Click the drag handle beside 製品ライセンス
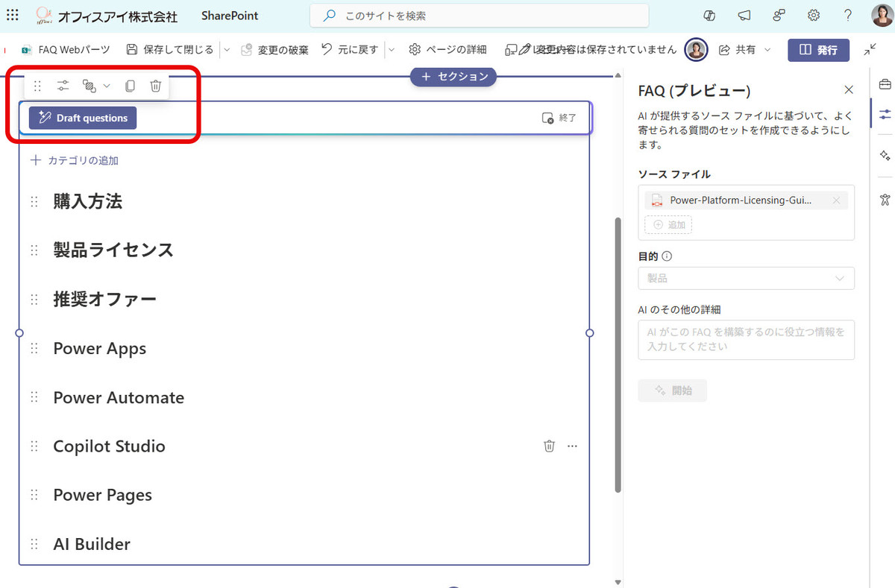895x588 pixels. click(34, 250)
